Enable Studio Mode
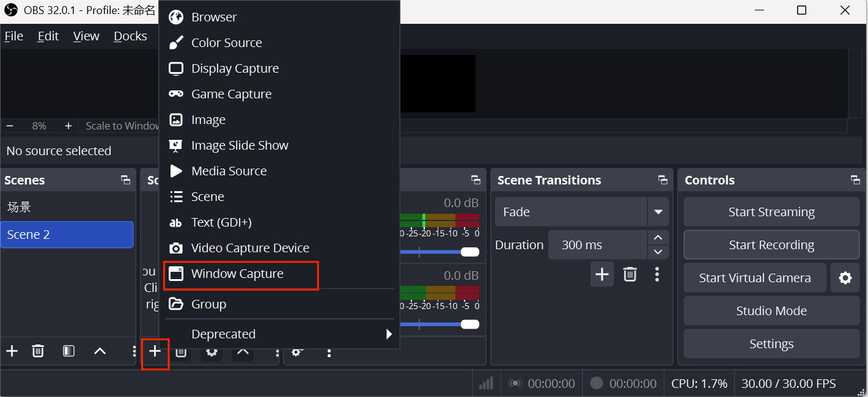 click(x=771, y=310)
